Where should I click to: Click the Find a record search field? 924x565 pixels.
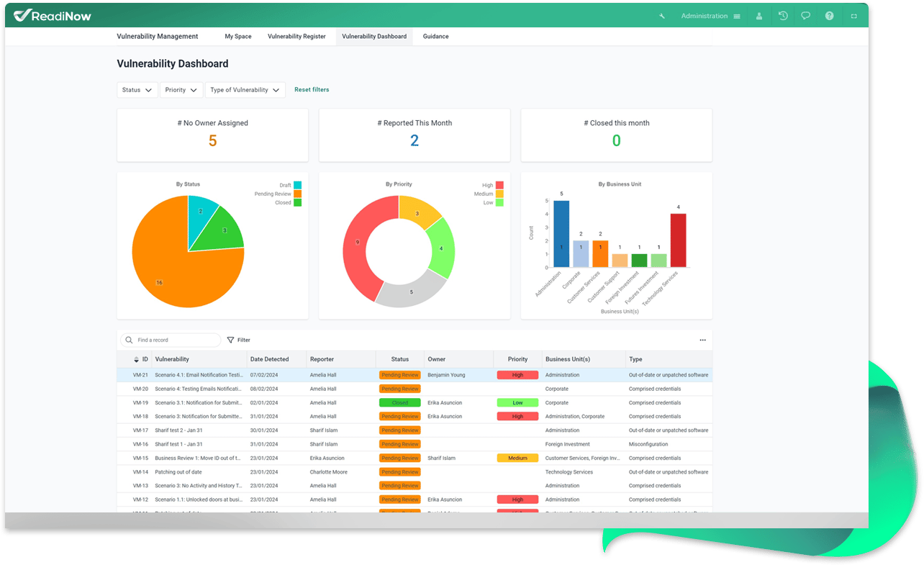click(x=170, y=340)
